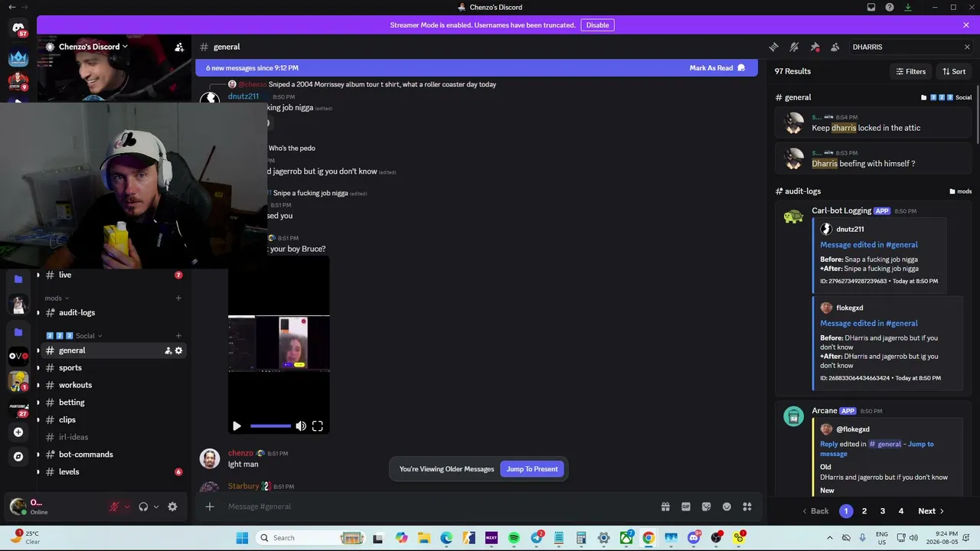Viewport: 980px width, 551px height.
Task: Open the workouts channel
Action: click(111, 385)
